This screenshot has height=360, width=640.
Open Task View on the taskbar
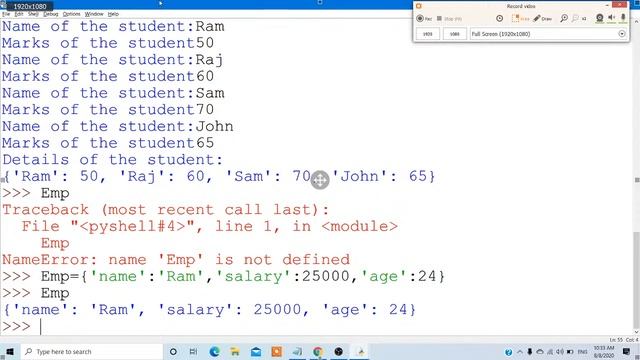(x=193, y=351)
